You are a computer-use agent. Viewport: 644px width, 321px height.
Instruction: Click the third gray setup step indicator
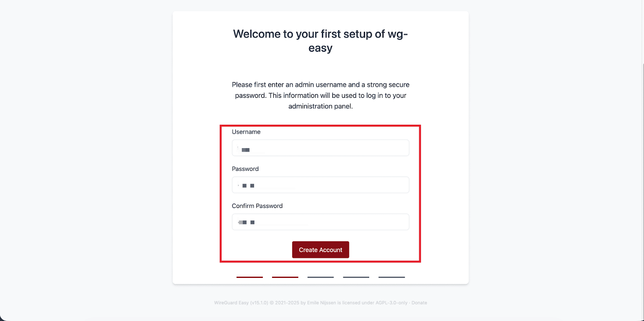[320, 278]
